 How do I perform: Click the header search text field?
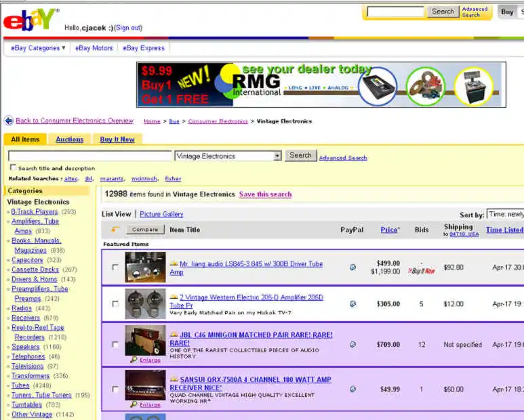click(x=396, y=12)
